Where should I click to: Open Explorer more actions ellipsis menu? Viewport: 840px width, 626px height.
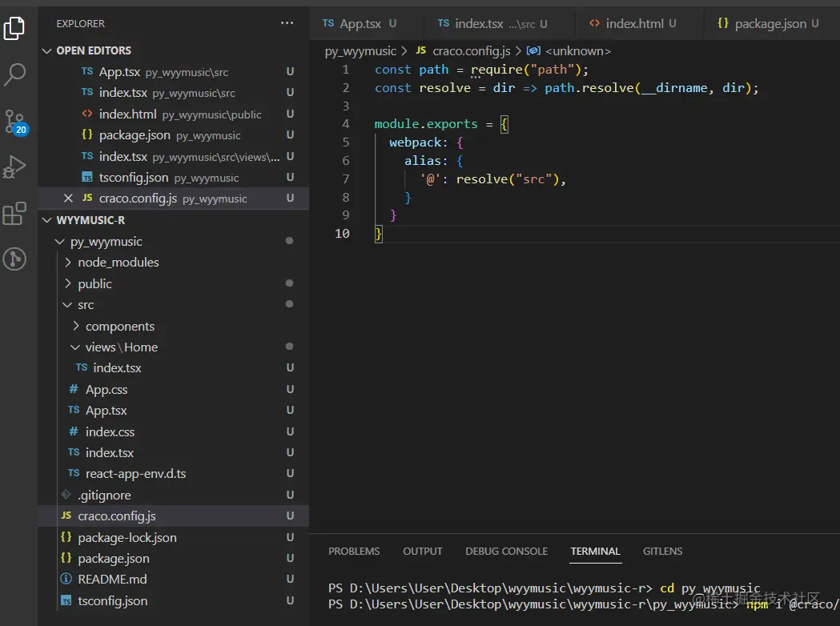click(x=287, y=23)
